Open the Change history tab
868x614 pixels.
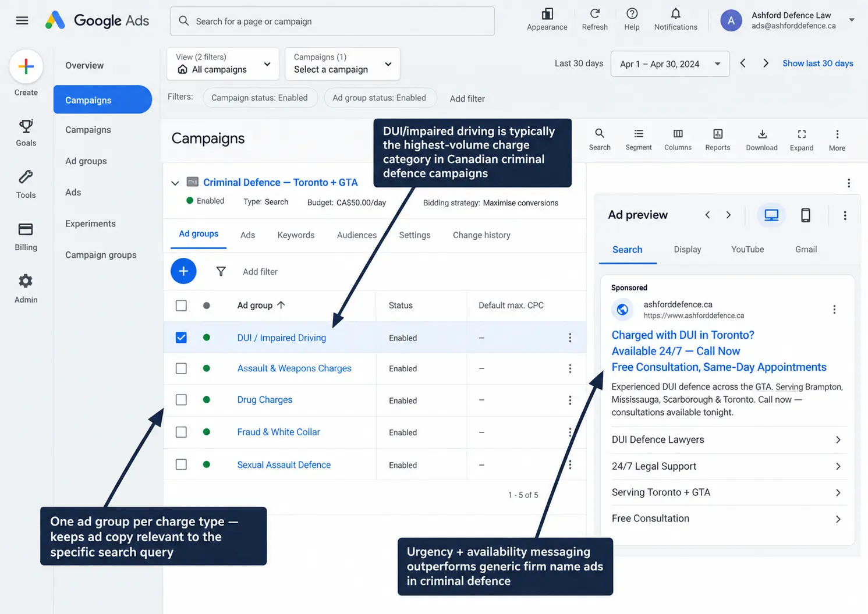pyautogui.click(x=481, y=235)
